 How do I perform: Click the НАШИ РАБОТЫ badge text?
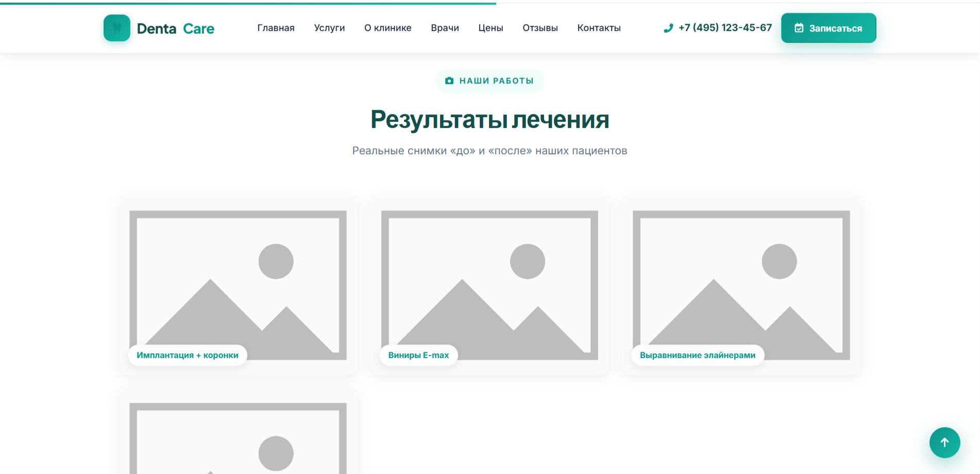click(496, 81)
